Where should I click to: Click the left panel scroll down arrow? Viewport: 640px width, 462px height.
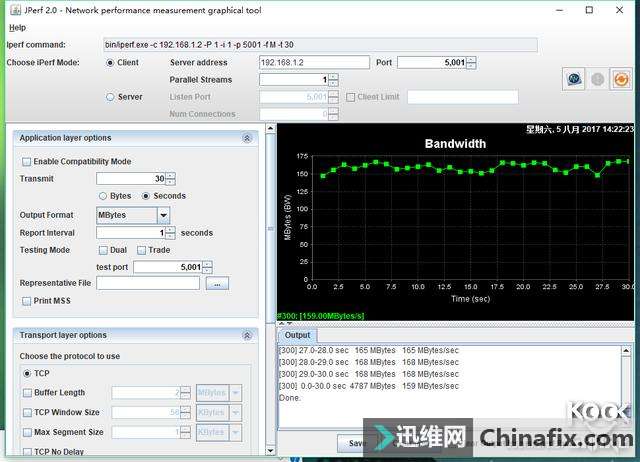[270, 451]
